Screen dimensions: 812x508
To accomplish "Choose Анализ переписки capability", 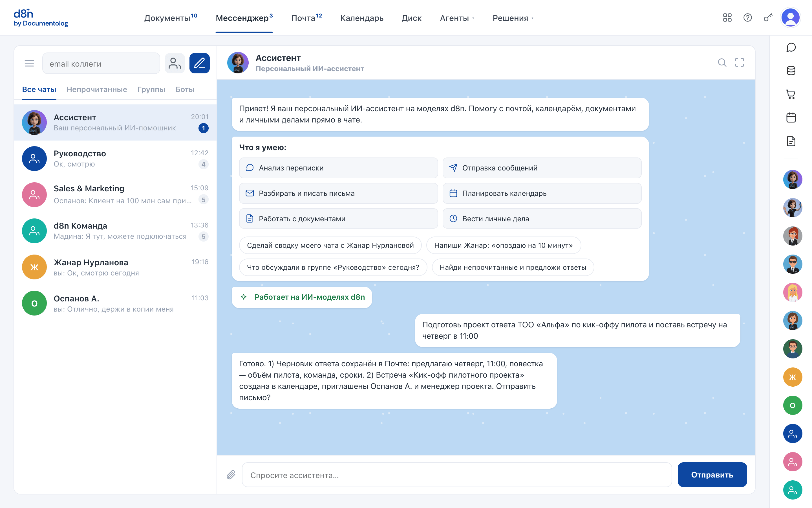I will point(338,168).
